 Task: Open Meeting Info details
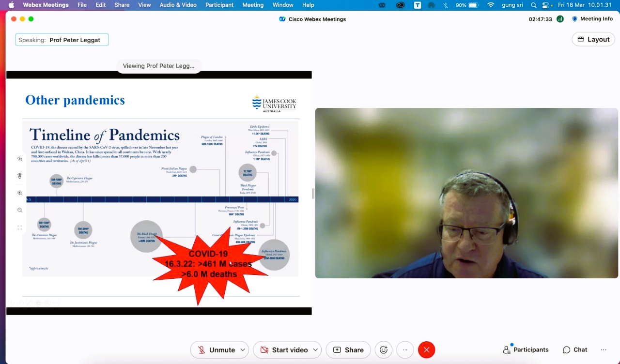click(x=592, y=19)
